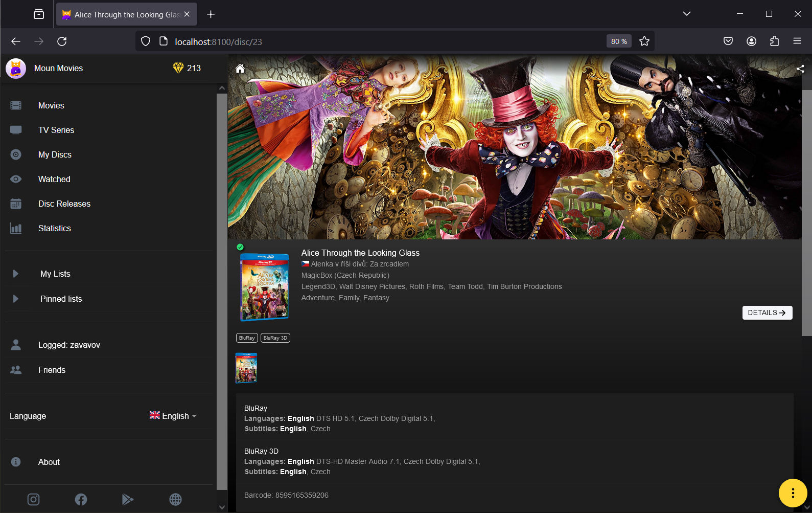The image size is (812, 513).
Task: Open the Google Play icon in sidebar footer
Action: point(128,499)
